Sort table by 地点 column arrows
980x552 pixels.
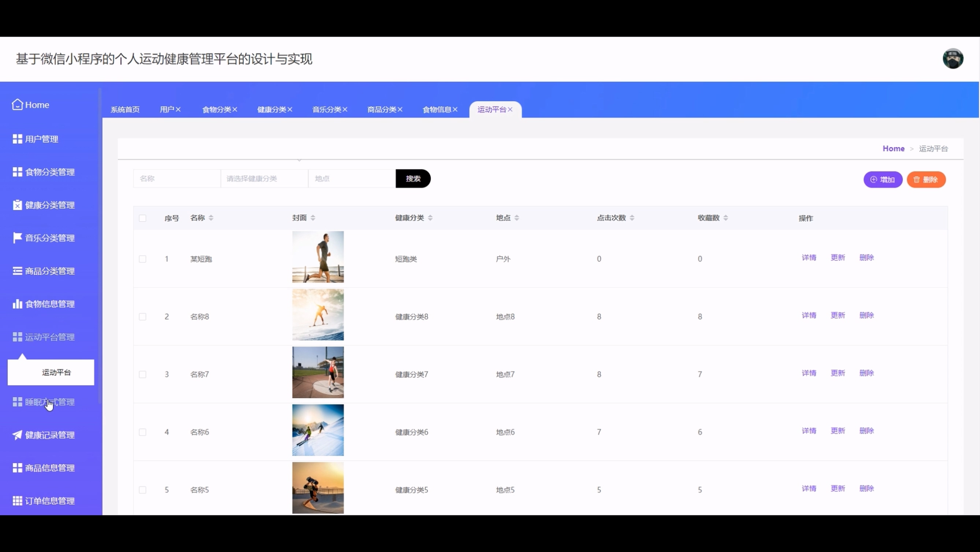coord(517,218)
